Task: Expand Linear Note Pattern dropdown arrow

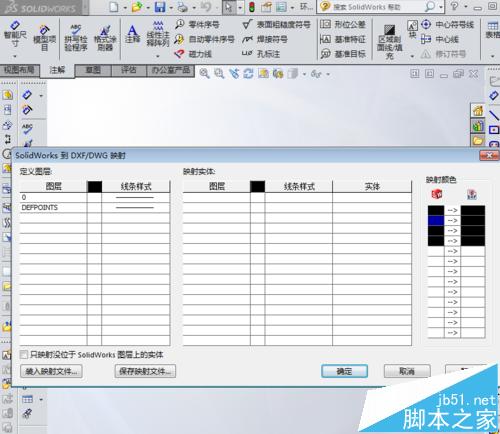Action: point(158,56)
